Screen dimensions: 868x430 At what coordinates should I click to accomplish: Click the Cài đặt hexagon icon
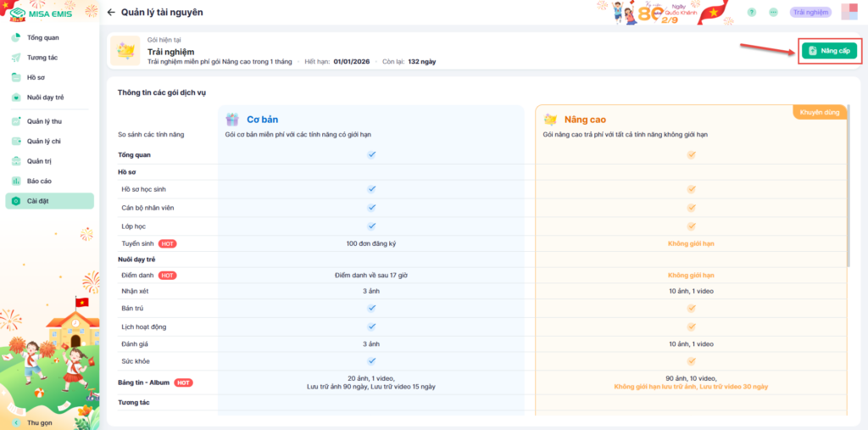(16, 201)
